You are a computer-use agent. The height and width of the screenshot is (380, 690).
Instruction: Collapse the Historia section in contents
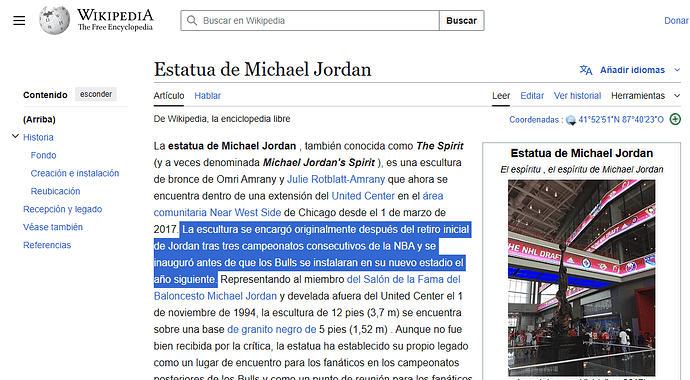[x=15, y=136]
